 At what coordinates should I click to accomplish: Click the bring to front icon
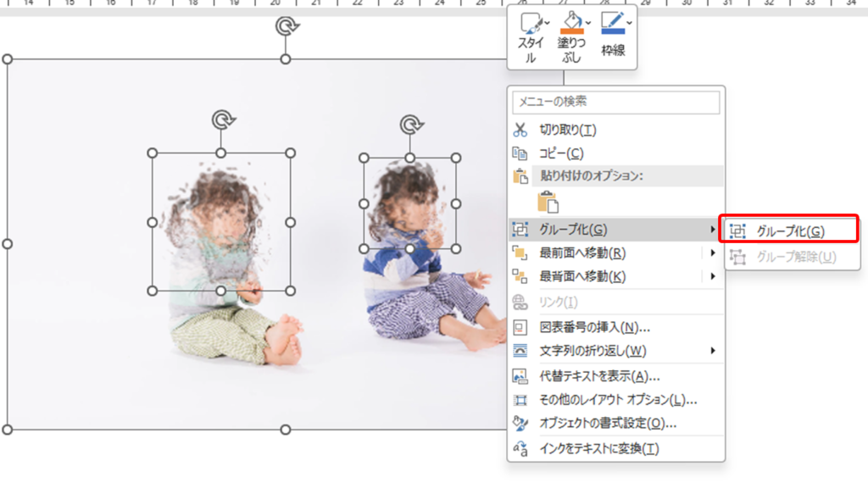tap(520, 253)
